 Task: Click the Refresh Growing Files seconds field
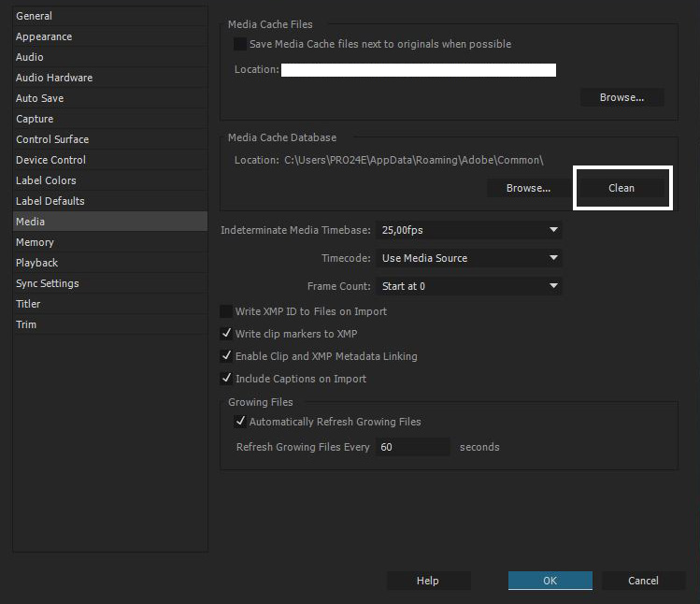[413, 447]
